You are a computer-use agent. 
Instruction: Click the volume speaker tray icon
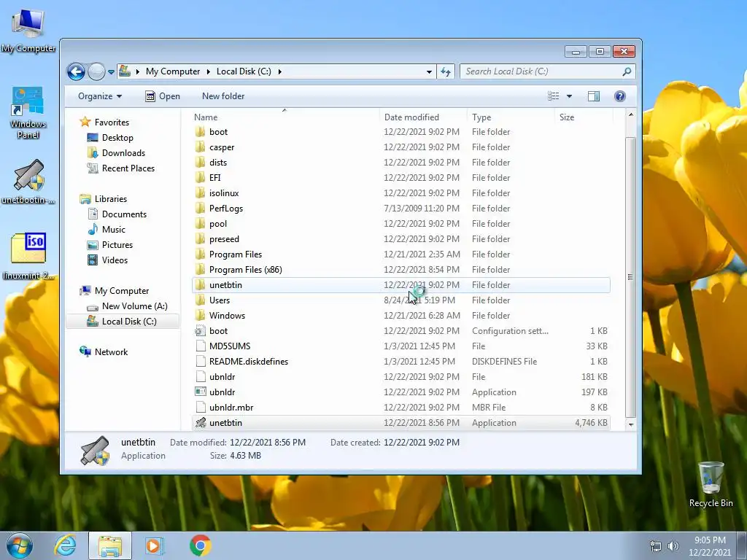(x=673, y=545)
